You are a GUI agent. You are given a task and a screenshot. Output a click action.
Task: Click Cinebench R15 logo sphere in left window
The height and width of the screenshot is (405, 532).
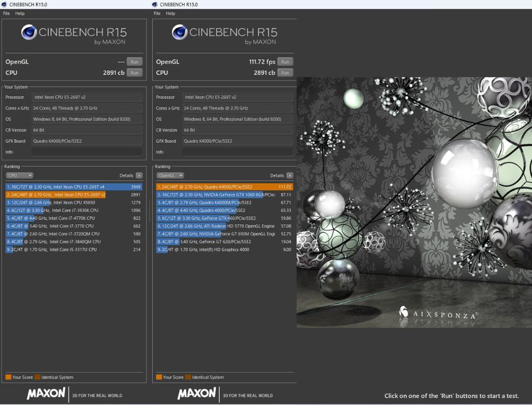click(x=29, y=32)
